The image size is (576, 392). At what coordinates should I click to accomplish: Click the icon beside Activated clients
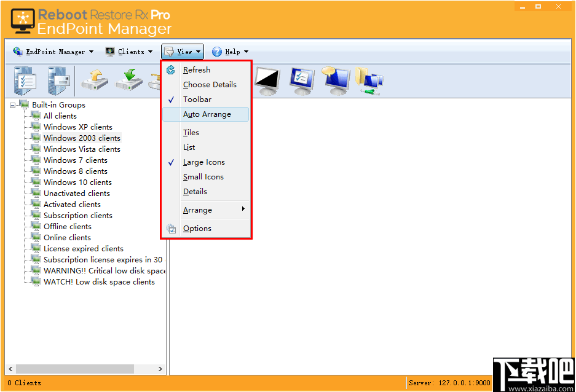(36, 204)
